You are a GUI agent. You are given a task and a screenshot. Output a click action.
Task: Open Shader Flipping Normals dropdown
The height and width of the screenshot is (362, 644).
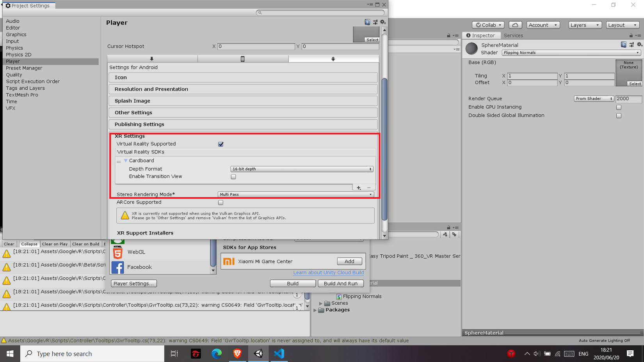pos(571,53)
